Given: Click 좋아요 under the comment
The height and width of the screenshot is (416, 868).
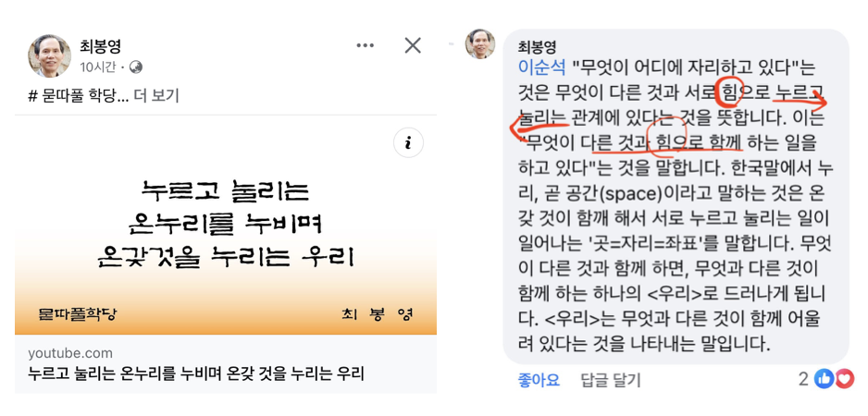Looking at the screenshot, I should click(539, 380).
